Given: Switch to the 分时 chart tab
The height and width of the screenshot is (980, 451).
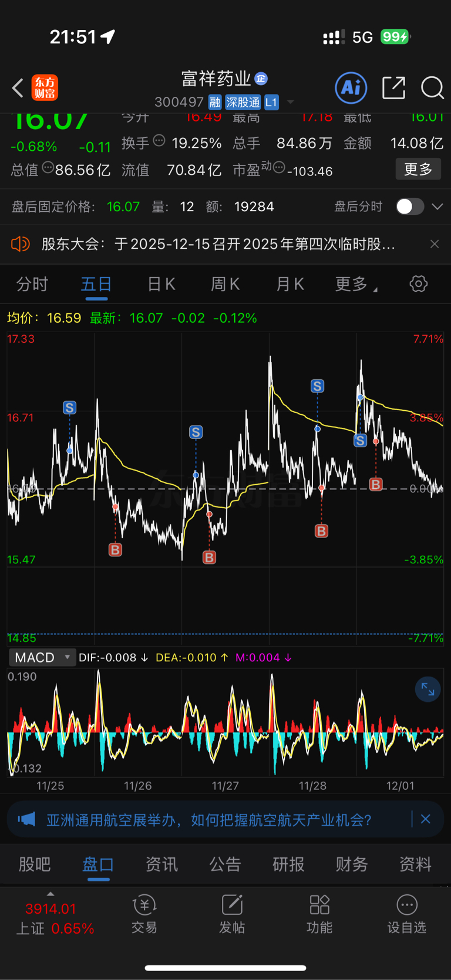Looking at the screenshot, I should click(x=32, y=285).
